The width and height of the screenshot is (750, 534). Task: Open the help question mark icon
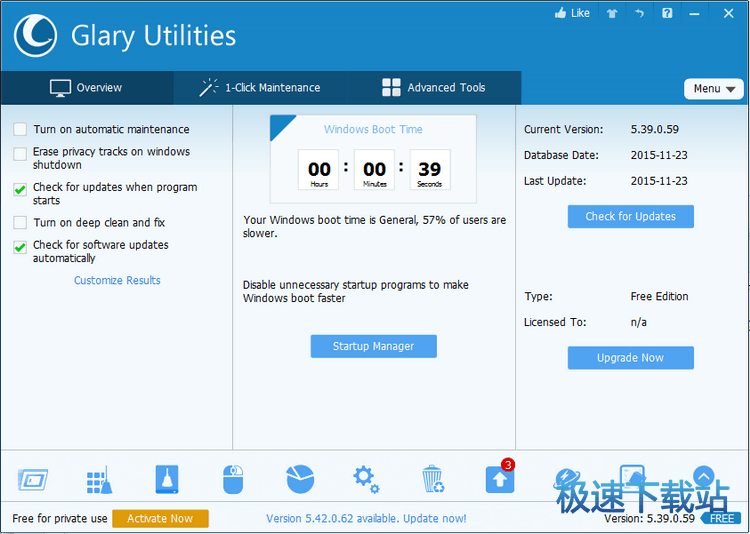pos(667,13)
